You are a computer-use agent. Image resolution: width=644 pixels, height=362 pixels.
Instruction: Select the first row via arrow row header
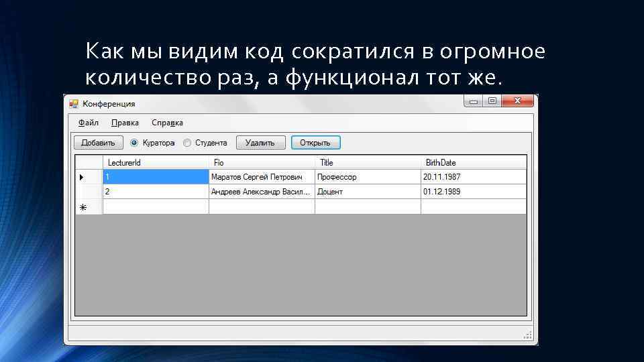pyautogui.click(x=89, y=177)
